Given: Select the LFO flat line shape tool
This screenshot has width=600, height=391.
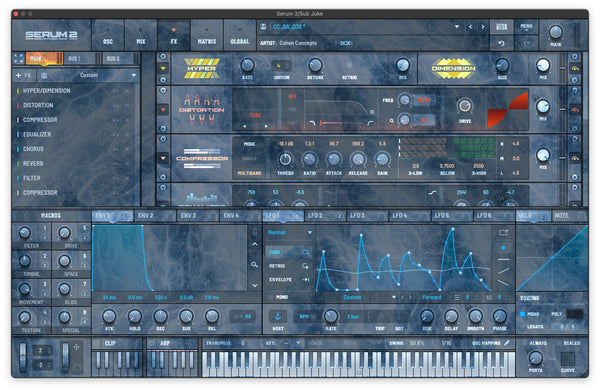Looking at the screenshot, I should pos(503,259).
